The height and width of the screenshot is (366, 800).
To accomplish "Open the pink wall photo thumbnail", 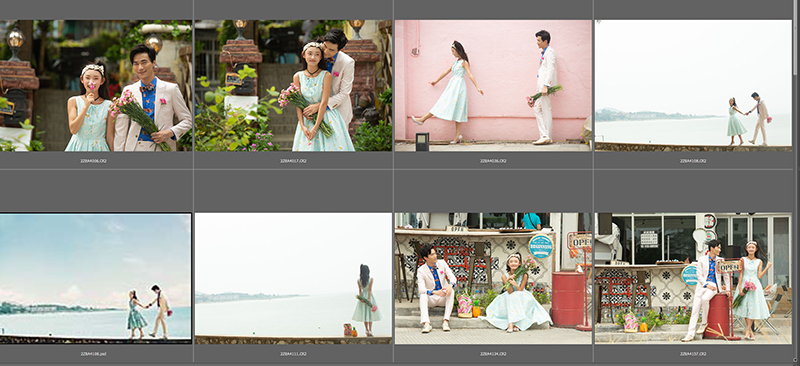I will click(x=493, y=86).
